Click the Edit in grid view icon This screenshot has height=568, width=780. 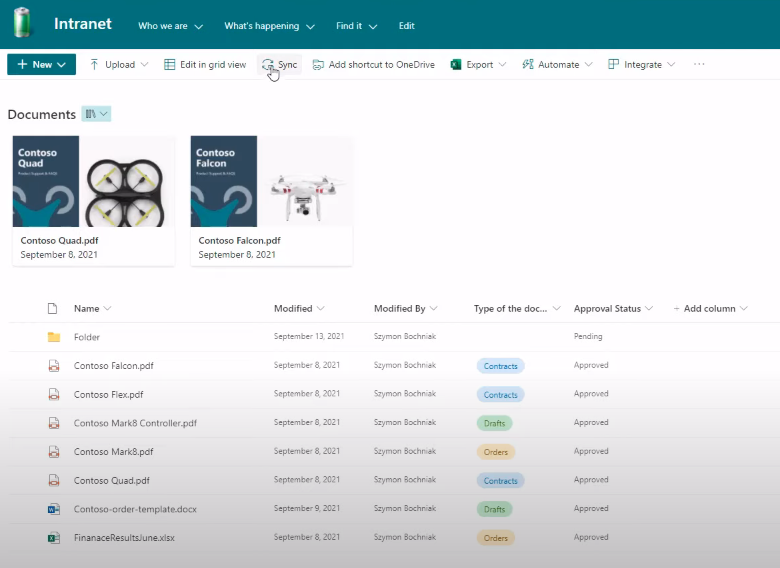point(170,65)
